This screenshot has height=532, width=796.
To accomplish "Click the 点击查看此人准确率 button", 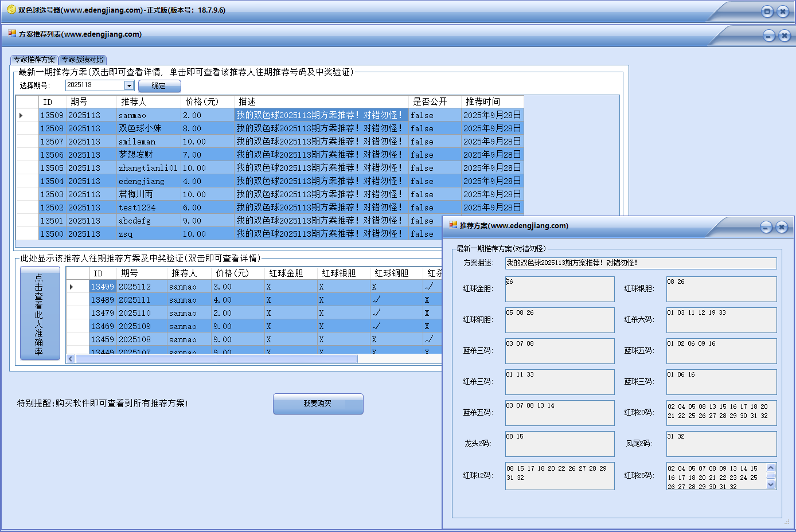I will pyautogui.click(x=40, y=314).
